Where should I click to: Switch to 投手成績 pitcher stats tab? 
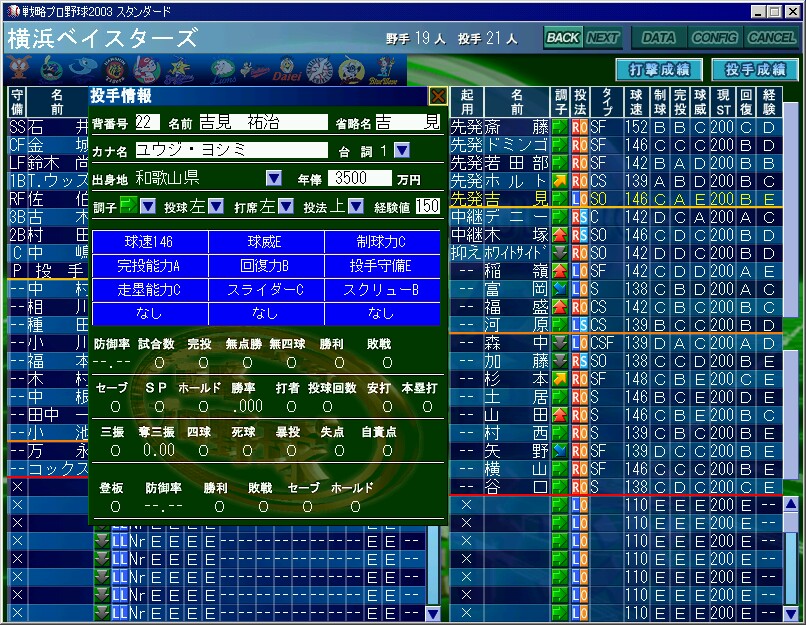coord(754,70)
